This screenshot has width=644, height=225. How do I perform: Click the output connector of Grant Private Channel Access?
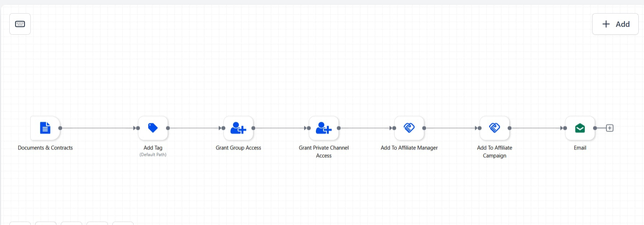[339, 128]
